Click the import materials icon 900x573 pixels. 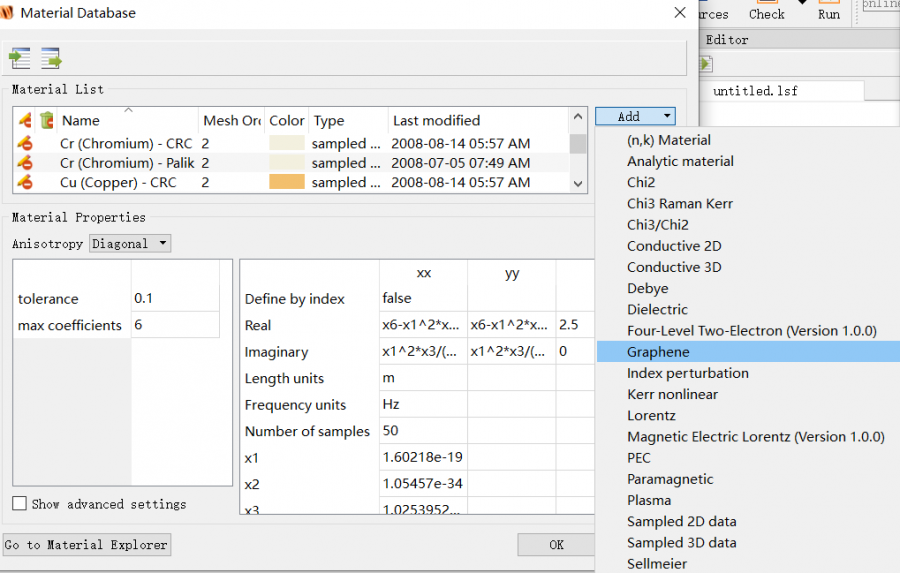pyautogui.click(x=20, y=58)
